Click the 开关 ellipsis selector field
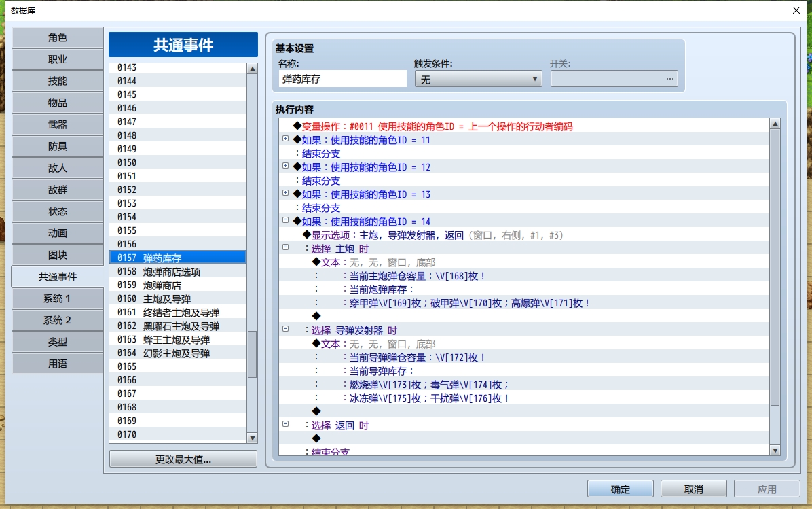The width and height of the screenshot is (812, 509). (x=614, y=79)
